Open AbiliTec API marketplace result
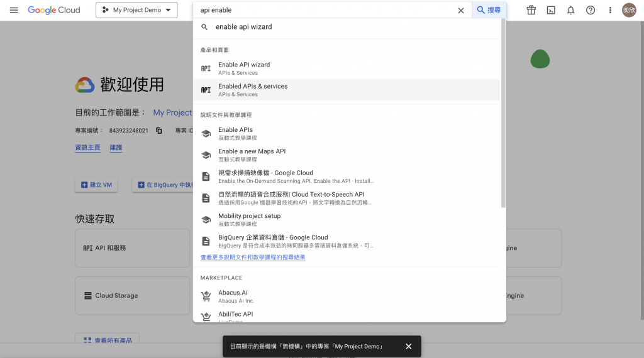Screen dimensions: 644x358 pyautogui.click(x=346, y=316)
